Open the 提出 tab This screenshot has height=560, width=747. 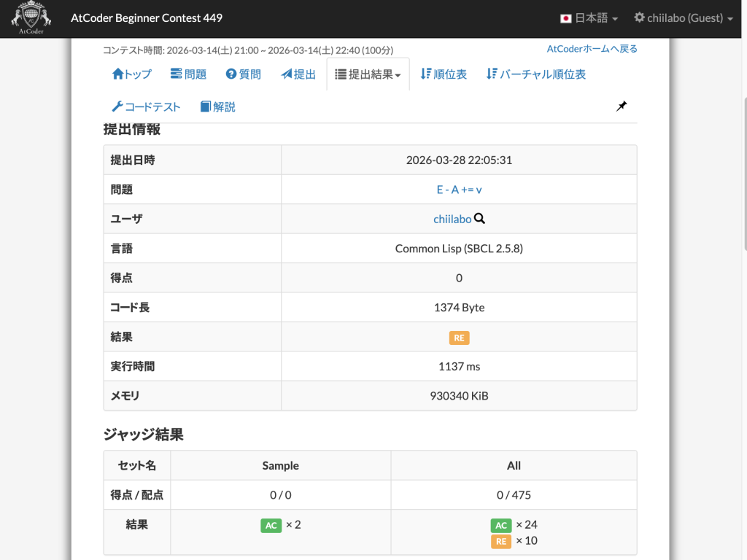tap(298, 74)
